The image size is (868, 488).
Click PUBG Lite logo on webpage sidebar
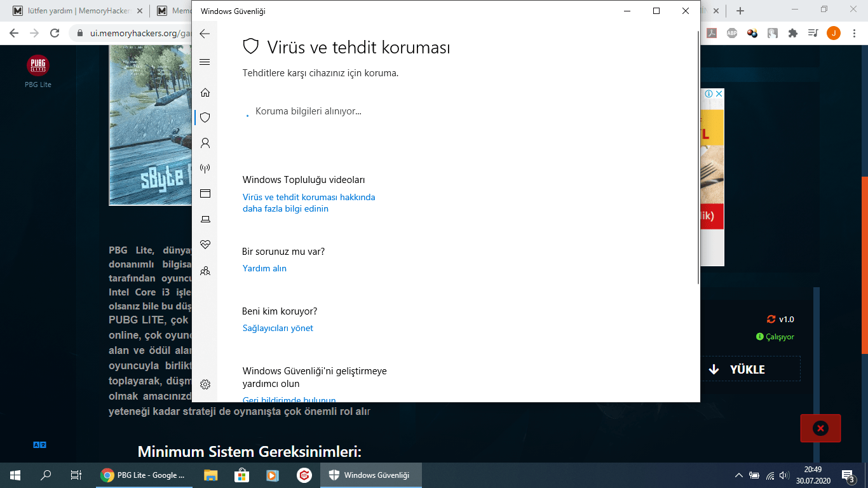click(x=38, y=65)
